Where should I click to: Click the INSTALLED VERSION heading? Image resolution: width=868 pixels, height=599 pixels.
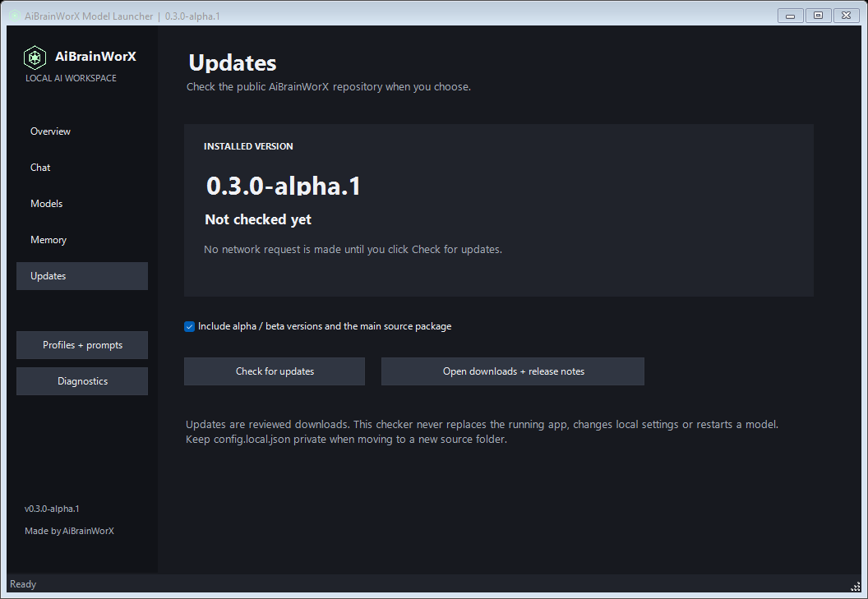(248, 146)
